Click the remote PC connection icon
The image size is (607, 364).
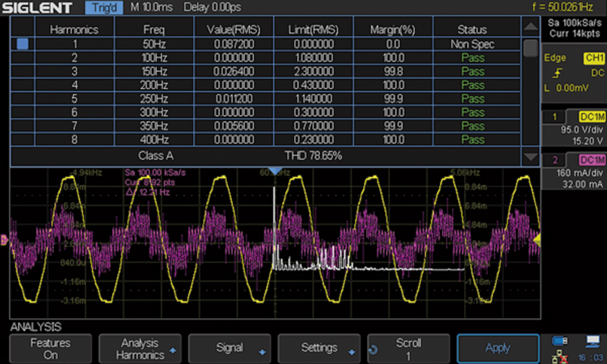[x=592, y=341]
